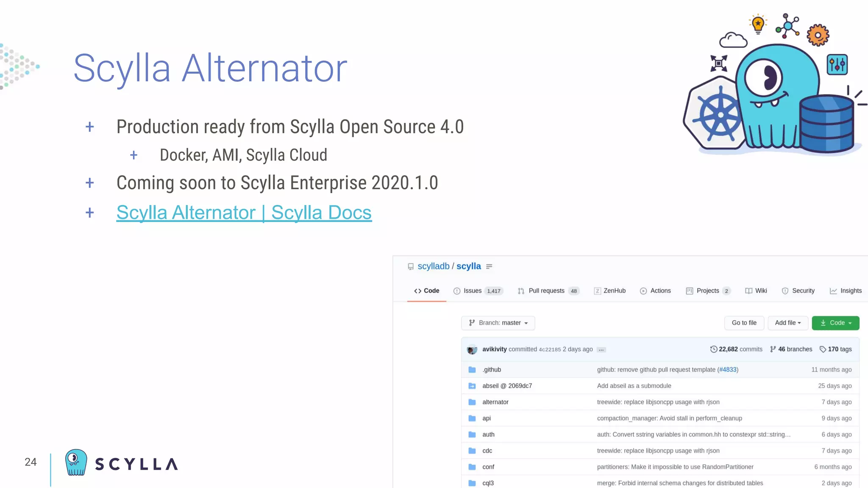Image resolution: width=868 pixels, height=488 pixels.
Task: Click the Pull requests merge icon
Action: [521, 291]
